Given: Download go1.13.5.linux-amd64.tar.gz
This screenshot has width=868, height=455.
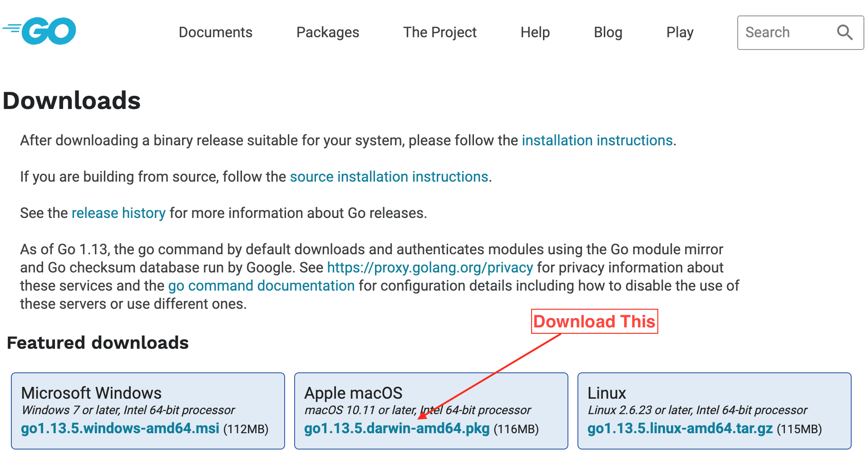Looking at the screenshot, I should (x=680, y=429).
